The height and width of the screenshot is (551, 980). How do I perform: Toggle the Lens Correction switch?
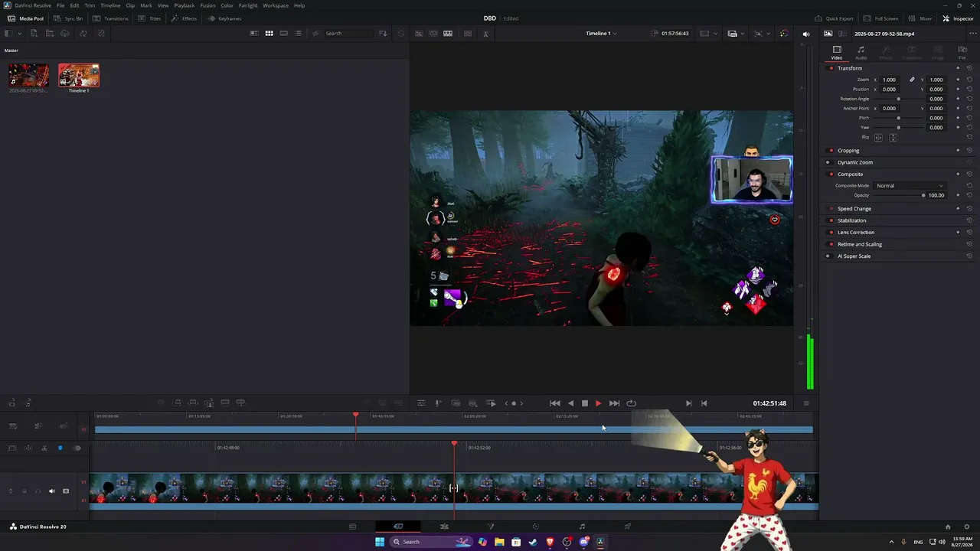[x=831, y=233]
